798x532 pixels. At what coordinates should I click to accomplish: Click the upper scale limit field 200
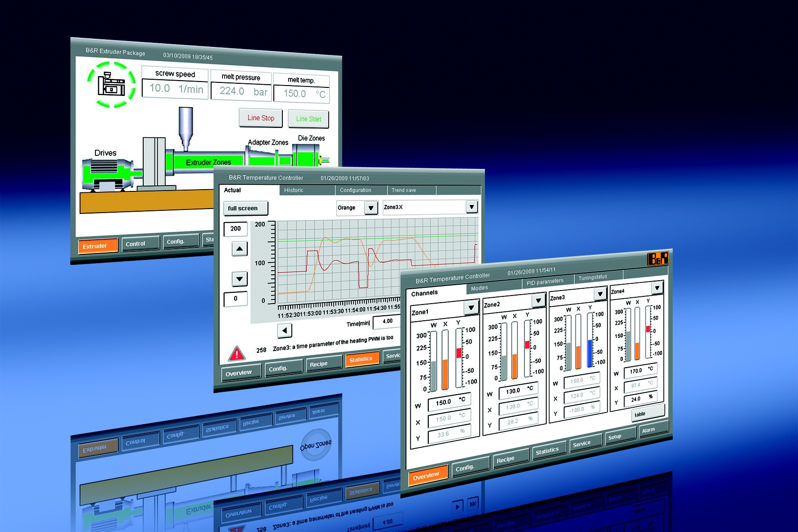click(x=236, y=228)
